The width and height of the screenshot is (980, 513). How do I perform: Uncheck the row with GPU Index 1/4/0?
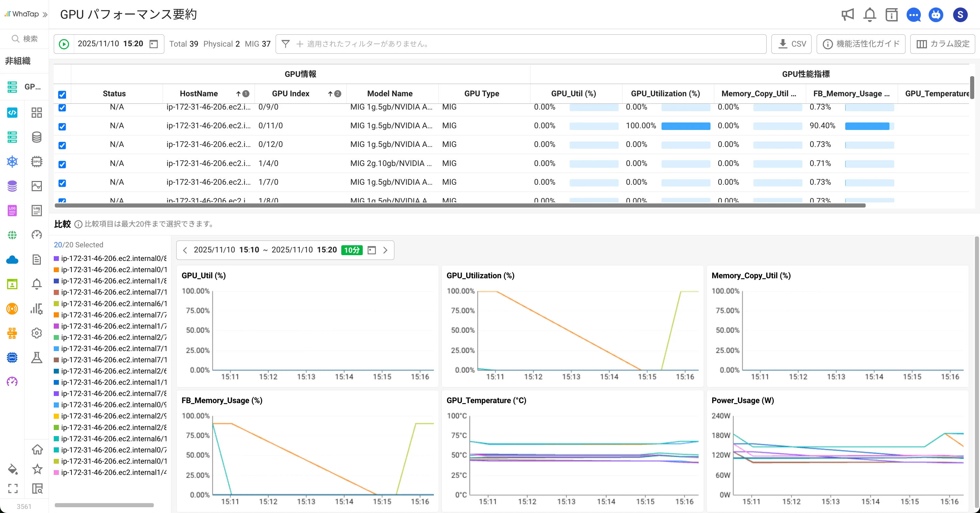click(x=62, y=164)
